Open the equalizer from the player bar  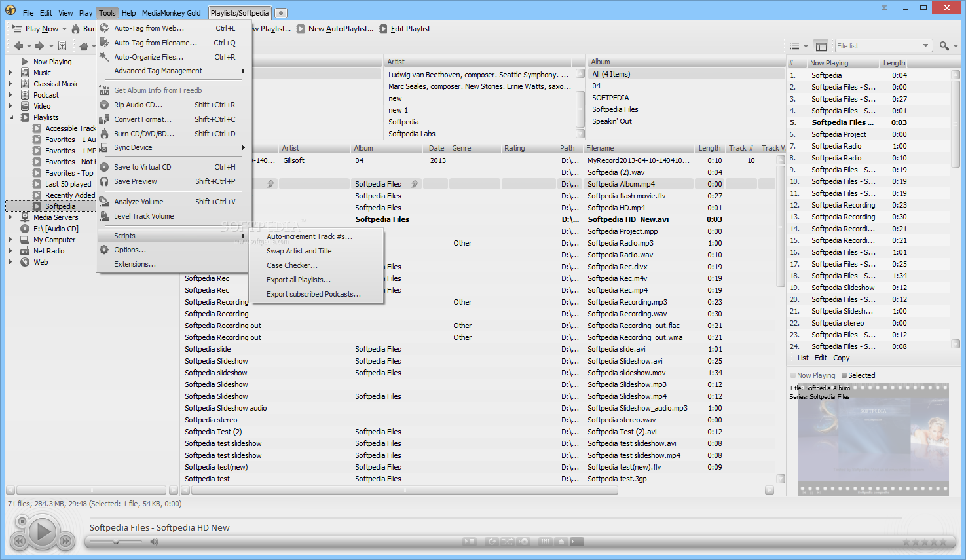pyautogui.click(x=546, y=542)
